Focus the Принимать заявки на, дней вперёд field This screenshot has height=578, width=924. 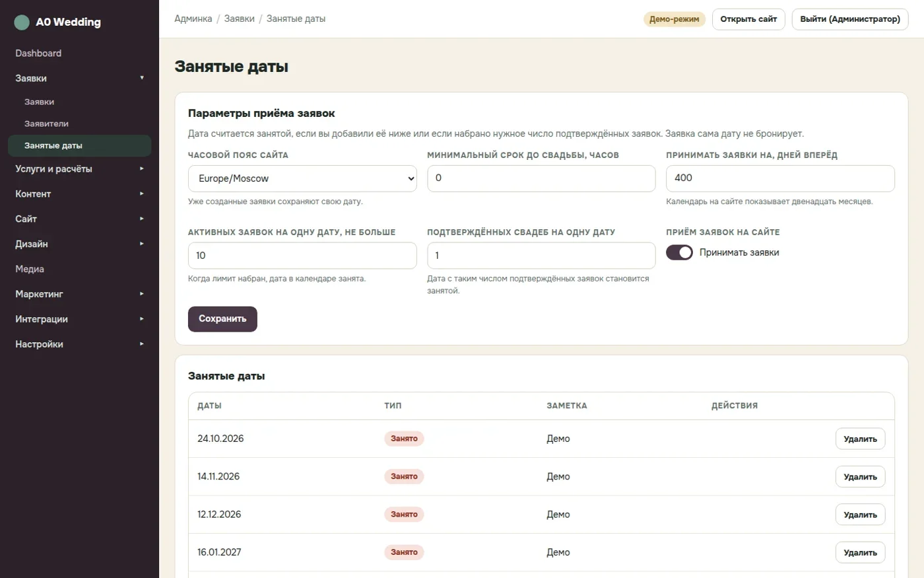(x=780, y=178)
